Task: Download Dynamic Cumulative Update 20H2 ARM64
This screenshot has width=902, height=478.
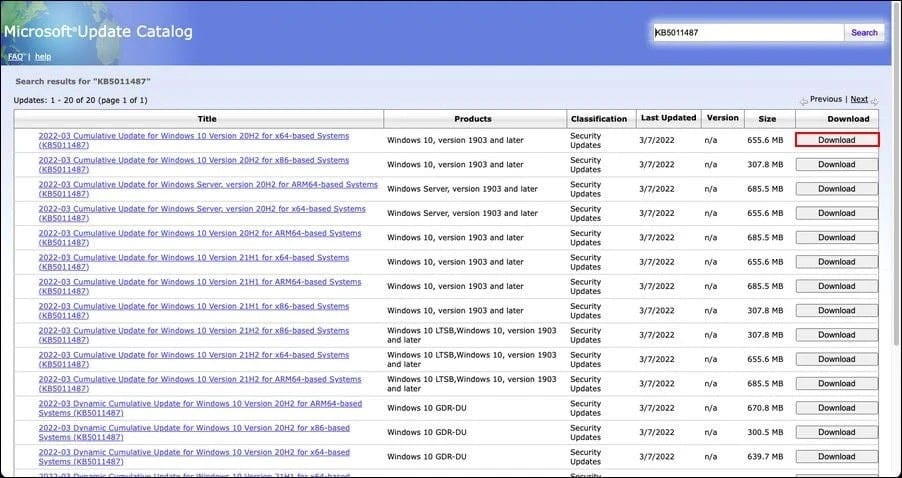Action: pyautogui.click(x=837, y=408)
